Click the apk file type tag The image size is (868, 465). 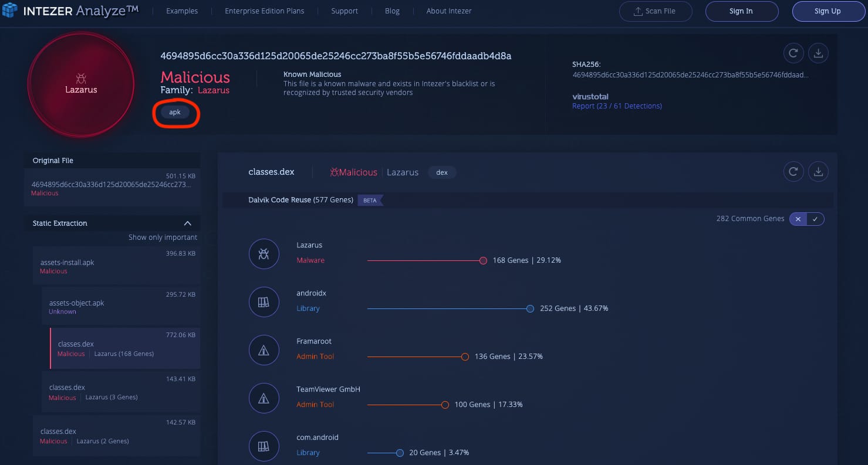175,112
